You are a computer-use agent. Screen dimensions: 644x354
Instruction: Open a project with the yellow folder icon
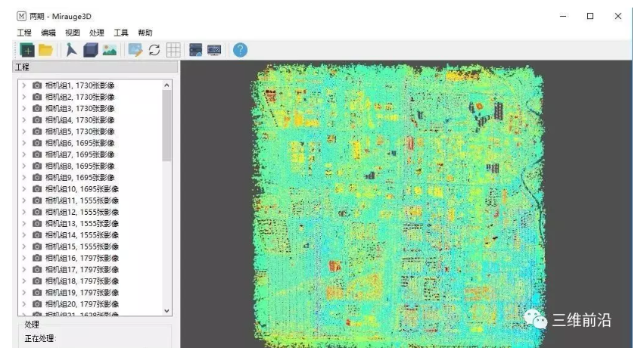(x=45, y=51)
